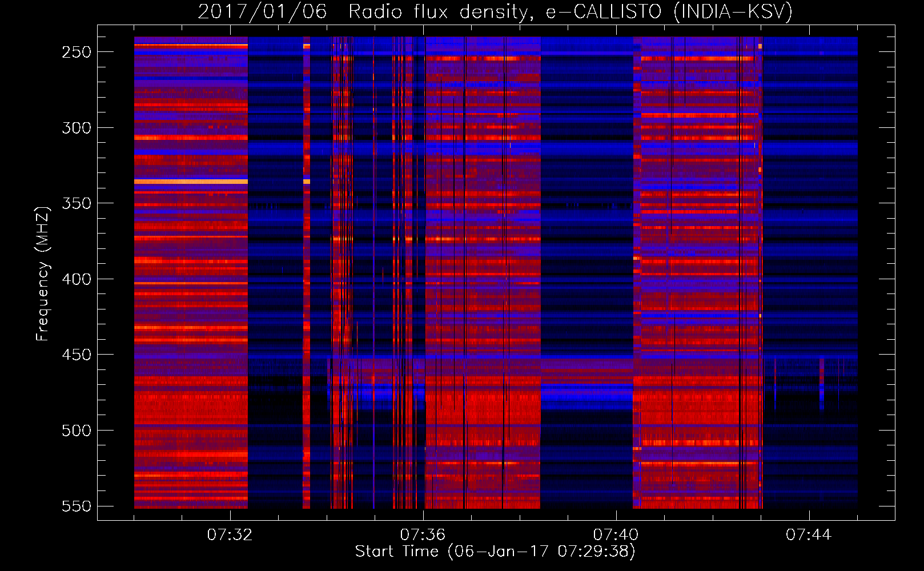Image resolution: width=924 pixels, height=571 pixels.
Task: Click the 07:44 time tick label
Action: (x=809, y=535)
